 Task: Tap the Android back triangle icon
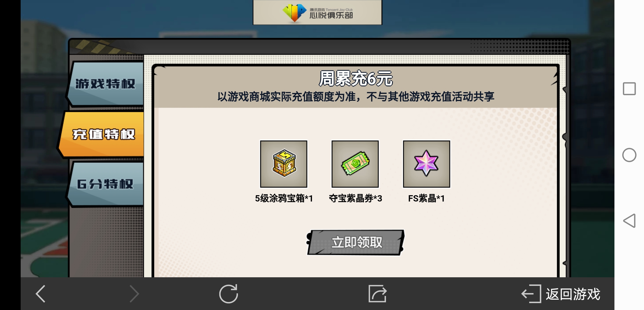(x=629, y=221)
